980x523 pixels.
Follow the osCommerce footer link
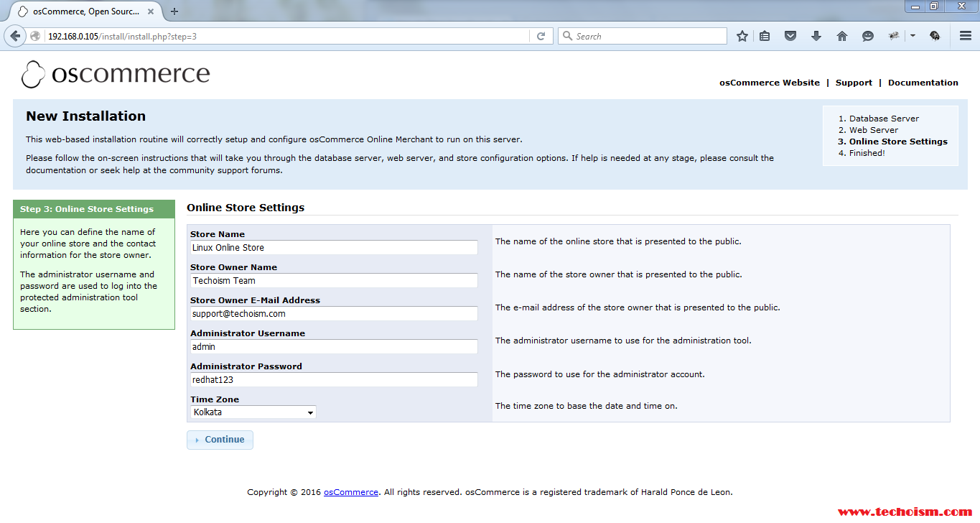click(350, 492)
